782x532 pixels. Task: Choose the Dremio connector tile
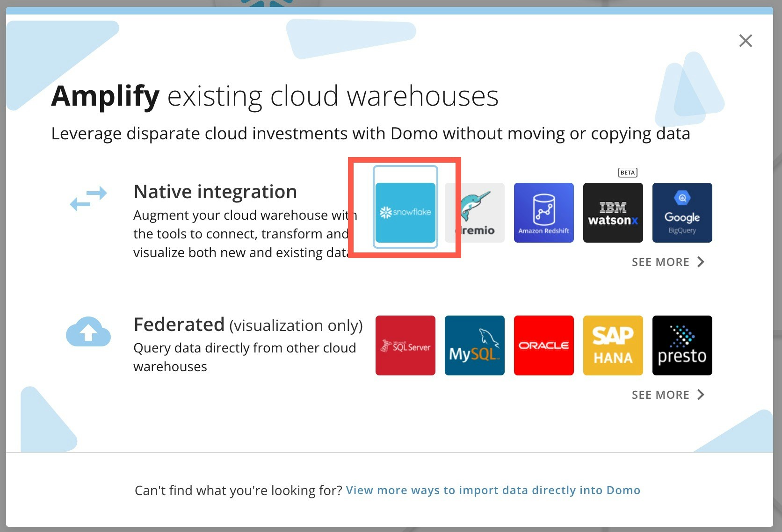pyautogui.click(x=475, y=213)
